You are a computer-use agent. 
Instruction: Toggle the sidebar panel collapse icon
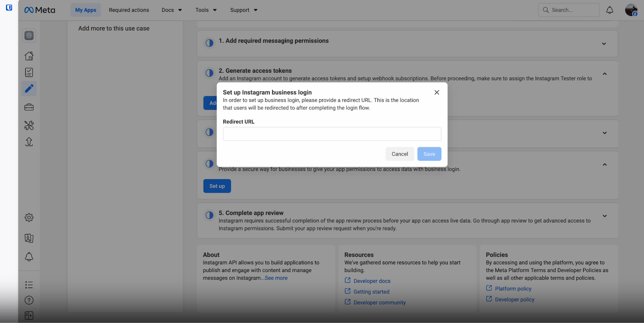[29, 316]
